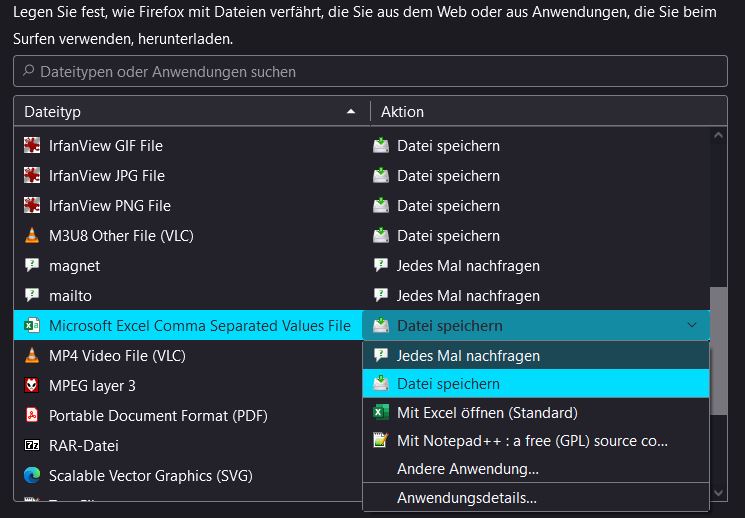Click the scrollbar down arrow of the list
The height and width of the screenshot is (518, 745).
coord(718,493)
